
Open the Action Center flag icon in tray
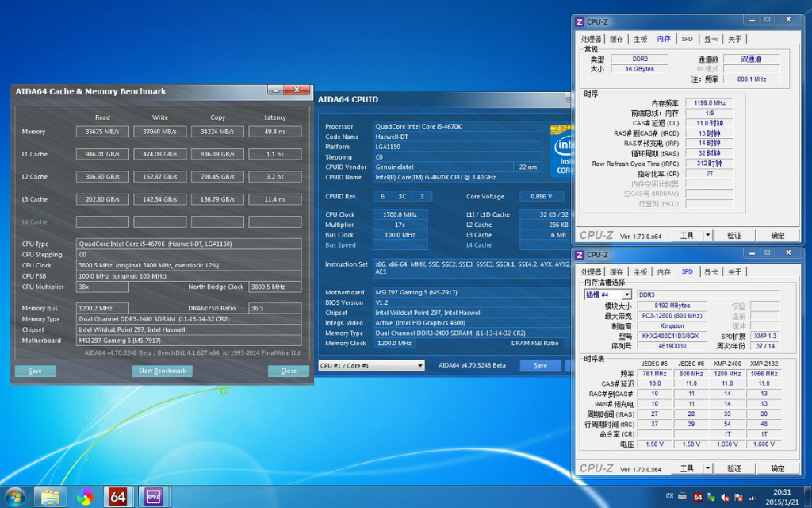[738, 497]
